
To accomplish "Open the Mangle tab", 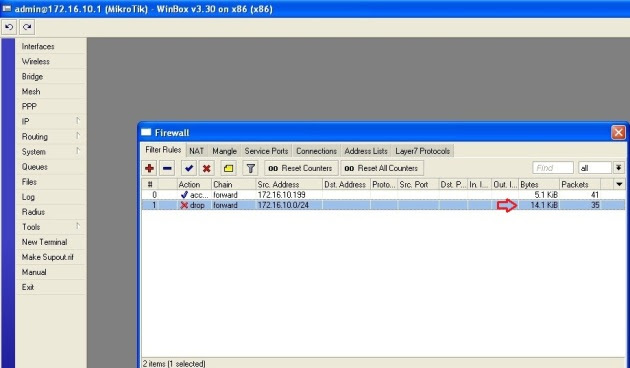I will point(224,151).
